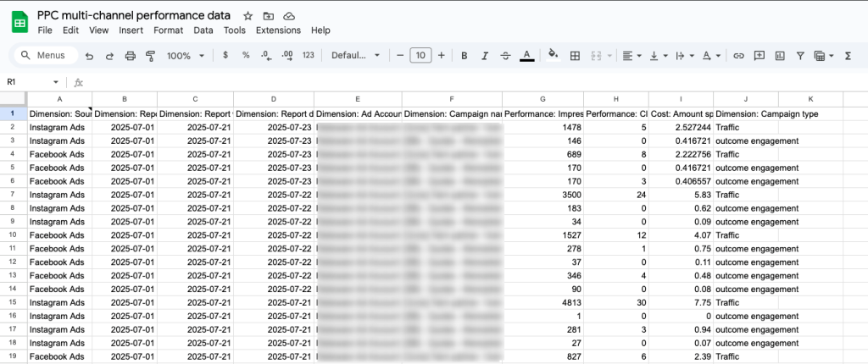The width and height of the screenshot is (868, 364).
Task: Click the insert chart icon
Action: [x=780, y=55]
